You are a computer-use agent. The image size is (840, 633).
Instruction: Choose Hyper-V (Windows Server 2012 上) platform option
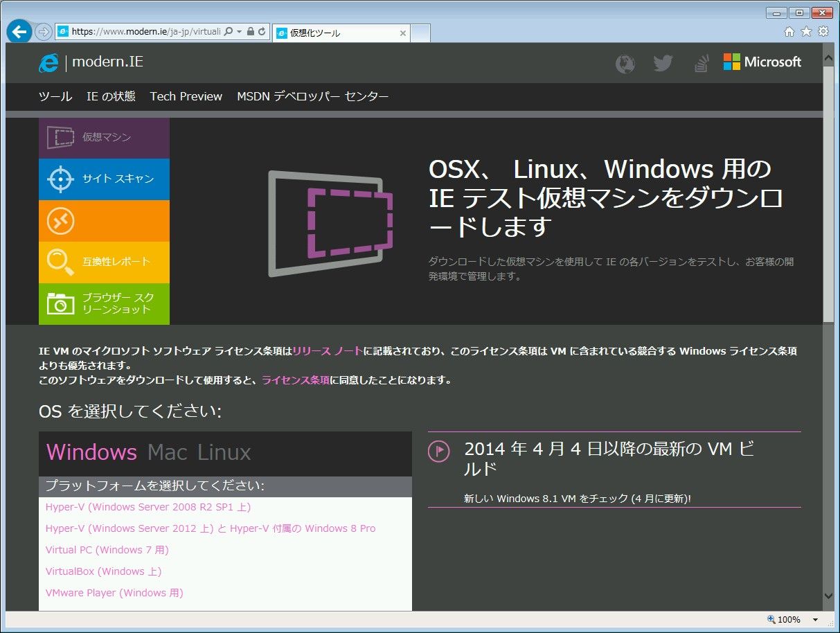point(211,528)
